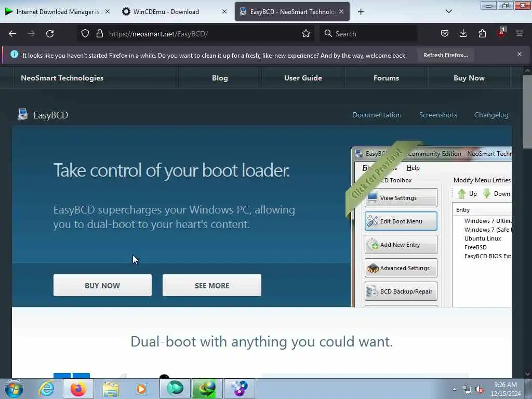Screen dimensions: 532x399
Task: Select Windows 7 Ultimate entry
Action: click(487, 221)
